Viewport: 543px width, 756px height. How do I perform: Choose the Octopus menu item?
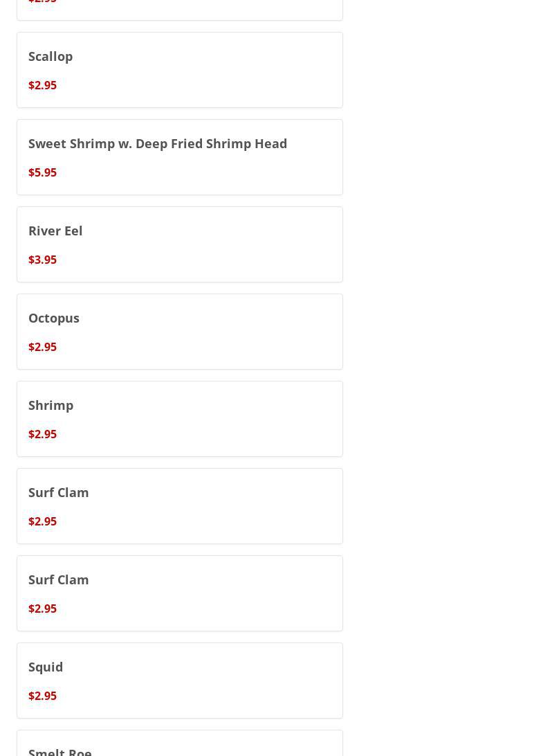(53, 318)
